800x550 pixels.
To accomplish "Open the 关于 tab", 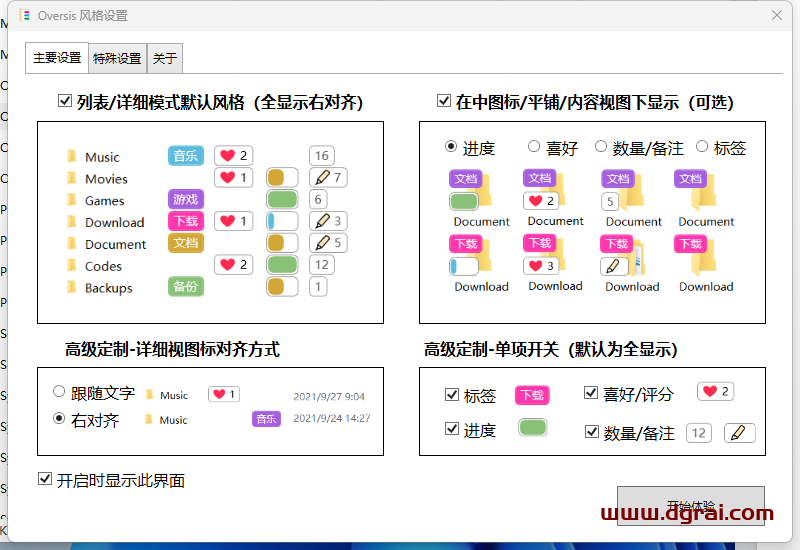I will [165, 58].
